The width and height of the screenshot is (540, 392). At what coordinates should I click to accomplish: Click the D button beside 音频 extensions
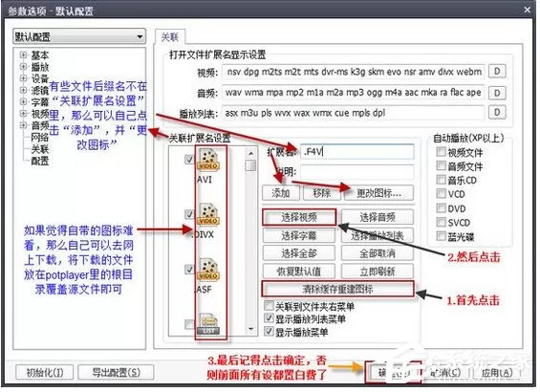(x=497, y=93)
